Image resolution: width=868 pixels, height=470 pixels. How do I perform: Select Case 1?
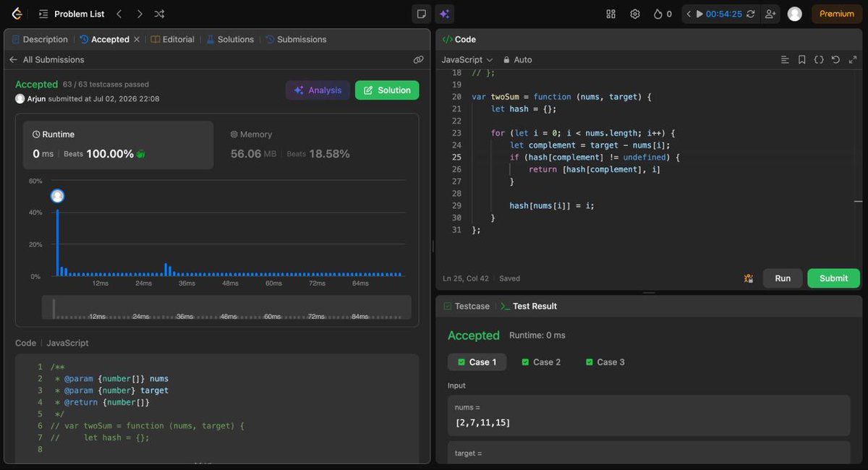pyautogui.click(x=477, y=362)
